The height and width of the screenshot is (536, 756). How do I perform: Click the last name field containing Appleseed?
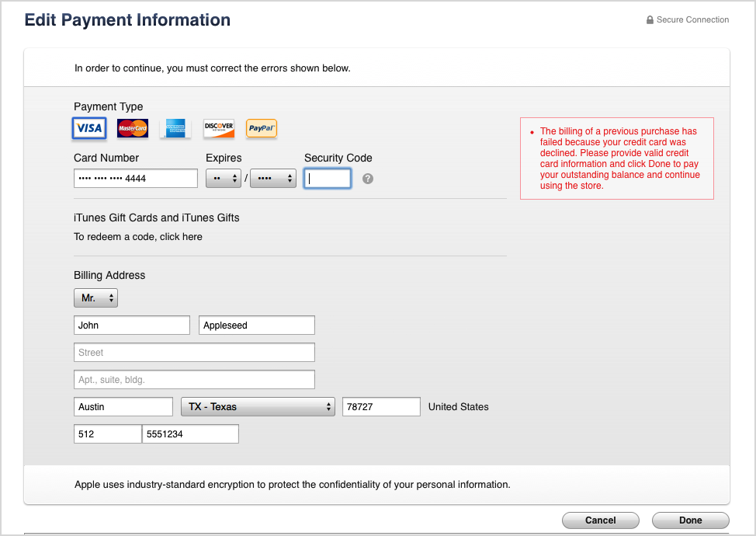pyautogui.click(x=257, y=325)
